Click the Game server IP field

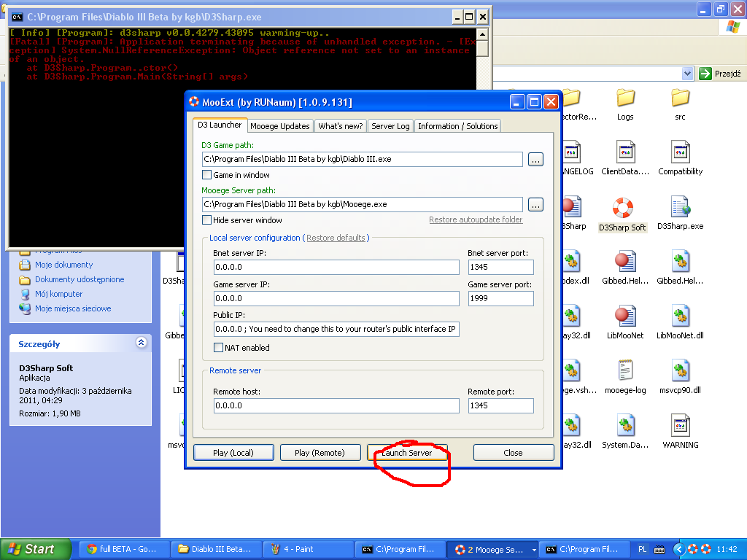point(336,298)
